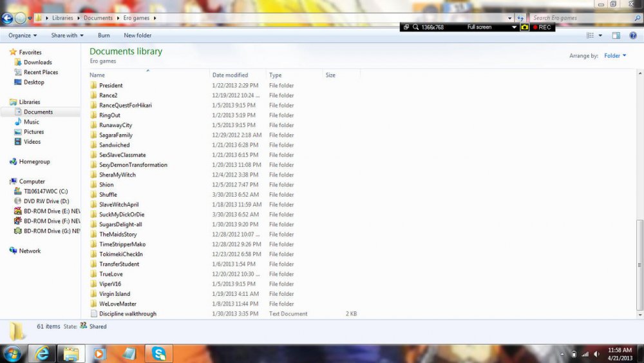Open the Organize menu
This screenshot has width=644, height=363.
point(23,35)
